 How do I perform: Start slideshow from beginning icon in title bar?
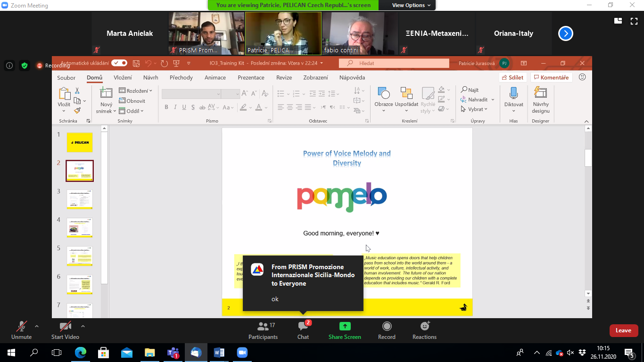point(176,63)
